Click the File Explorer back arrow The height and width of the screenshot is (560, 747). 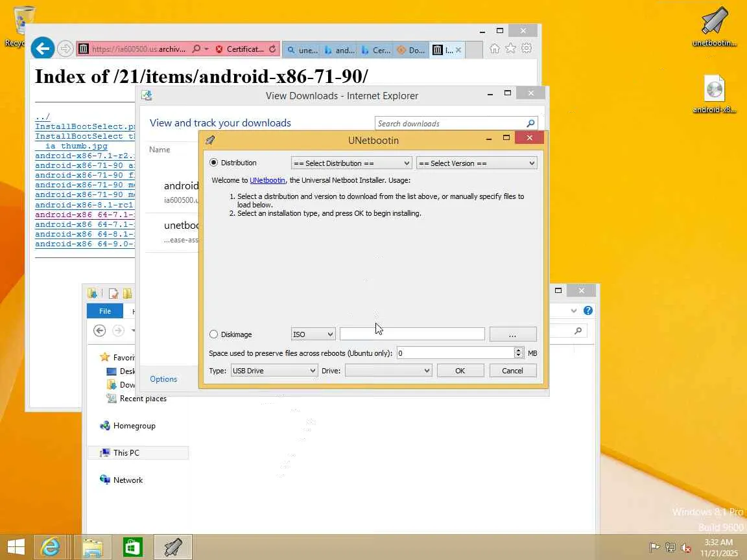(x=99, y=331)
